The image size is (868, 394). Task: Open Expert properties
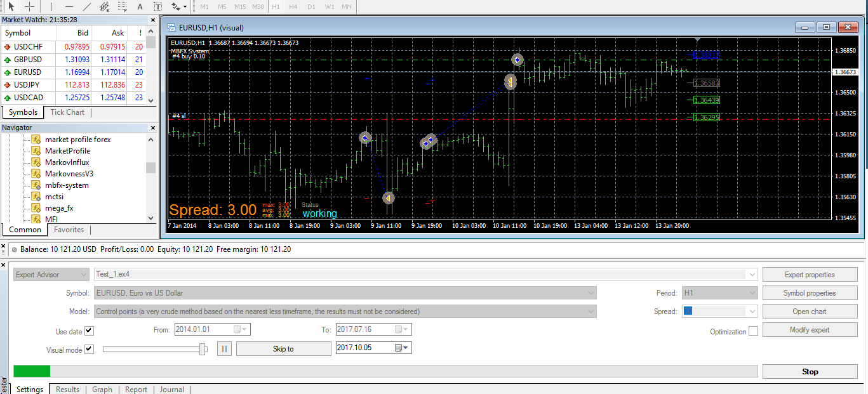point(810,275)
